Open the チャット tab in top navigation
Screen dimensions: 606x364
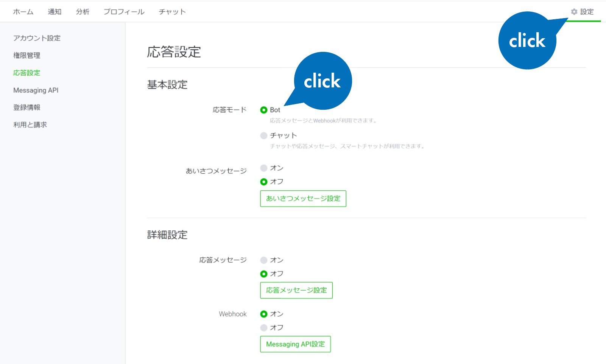click(x=172, y=12)
